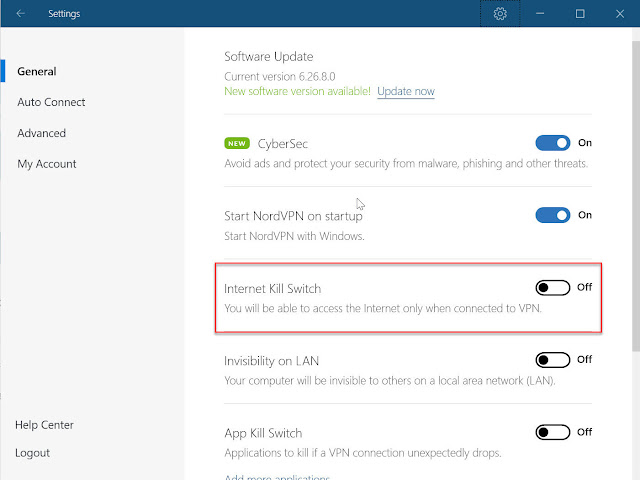Click the 'Settings' title in the header
This screenshot has width=640, height=480.
click(64, 14)
